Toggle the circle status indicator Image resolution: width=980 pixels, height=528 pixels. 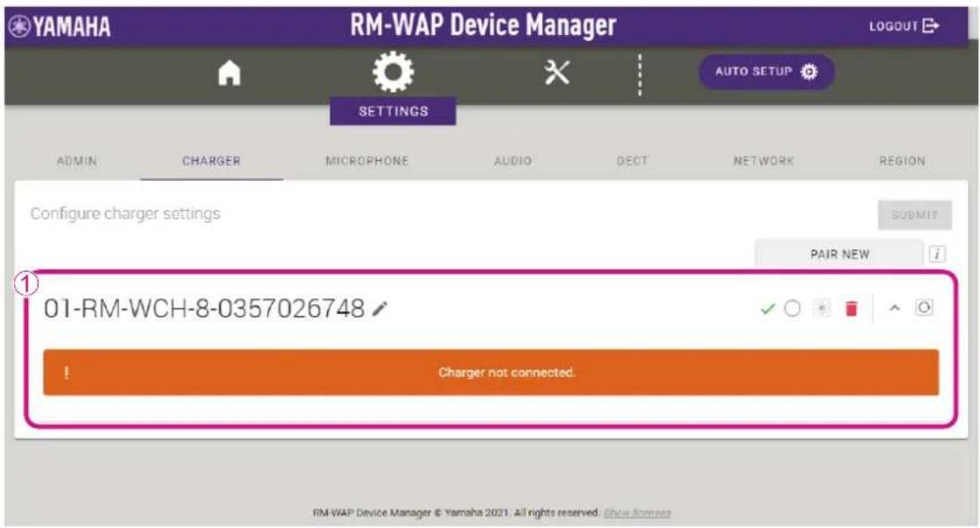click(793, 308)
